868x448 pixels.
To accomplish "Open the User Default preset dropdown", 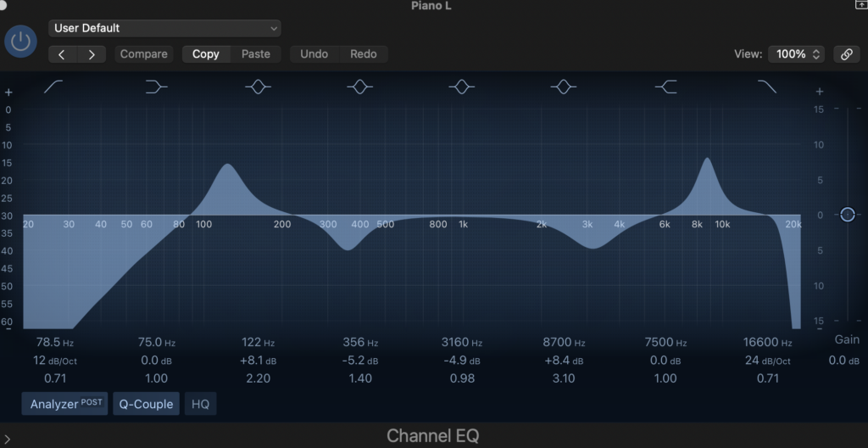I will [164, 28].
